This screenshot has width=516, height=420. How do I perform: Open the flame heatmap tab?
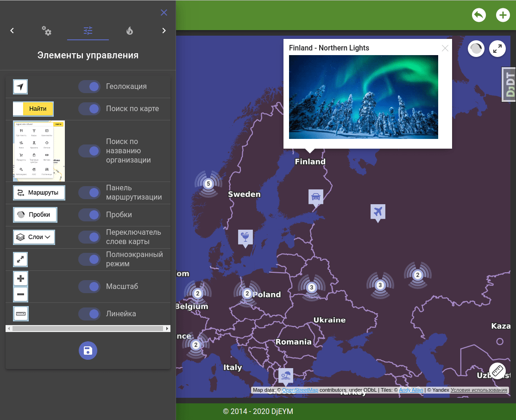point(130,31)
